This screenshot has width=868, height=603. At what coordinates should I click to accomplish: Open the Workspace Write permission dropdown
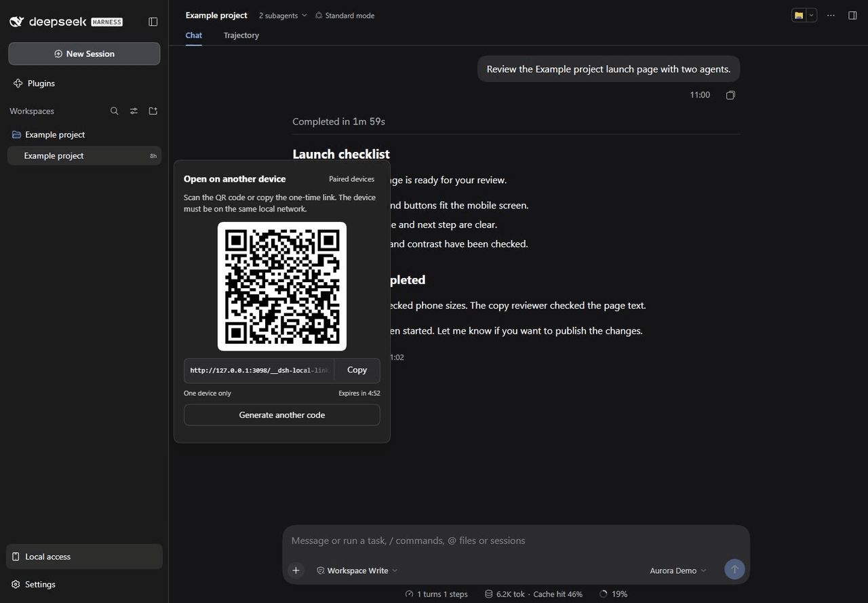tap(357, 570)
